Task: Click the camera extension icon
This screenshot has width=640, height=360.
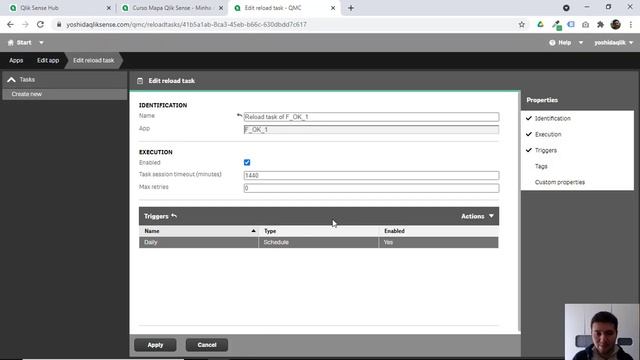Action: pos(585,24)
